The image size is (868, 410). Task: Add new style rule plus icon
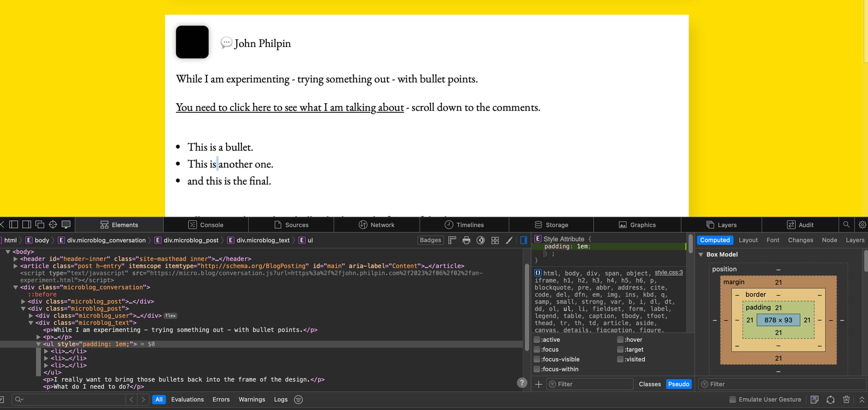[538, 384]
